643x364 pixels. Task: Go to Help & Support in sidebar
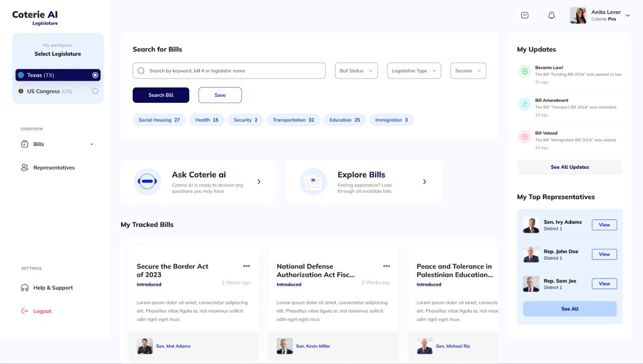point(53,288)
